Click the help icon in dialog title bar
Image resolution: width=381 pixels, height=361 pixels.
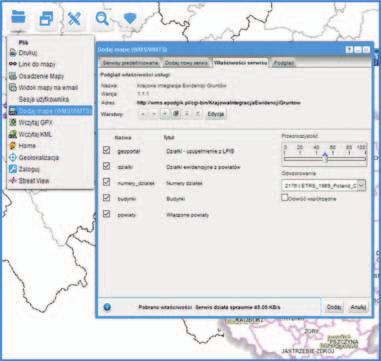coord(349,50)
